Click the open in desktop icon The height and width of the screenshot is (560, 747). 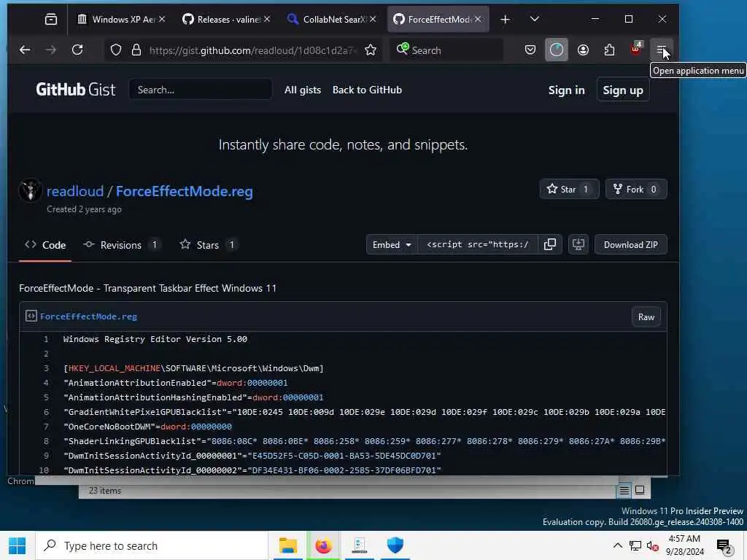tap(578, 245)
